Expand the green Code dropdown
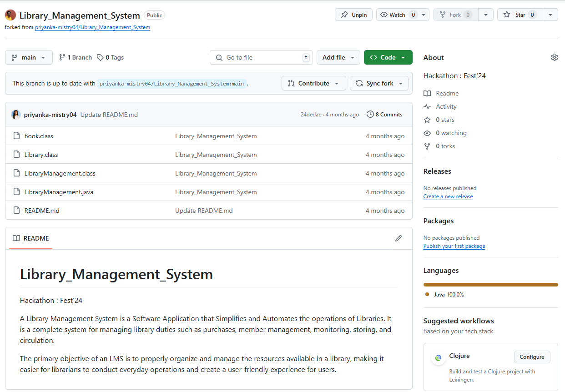 point(388,57)
